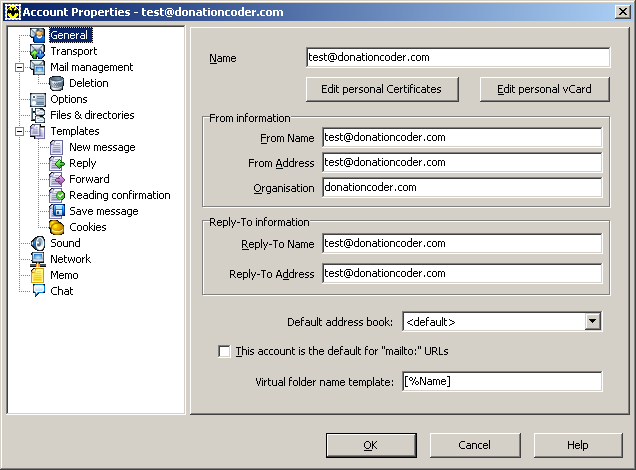
Task: Click the Organisation field
Action: click(462, 187)
